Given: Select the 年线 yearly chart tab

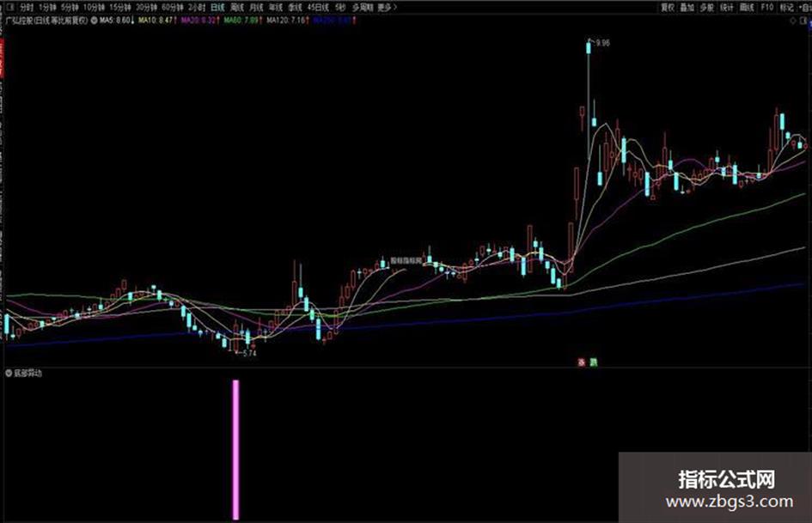Looking at the screenshot, I should pyautogui.click(x=276, y=7).
